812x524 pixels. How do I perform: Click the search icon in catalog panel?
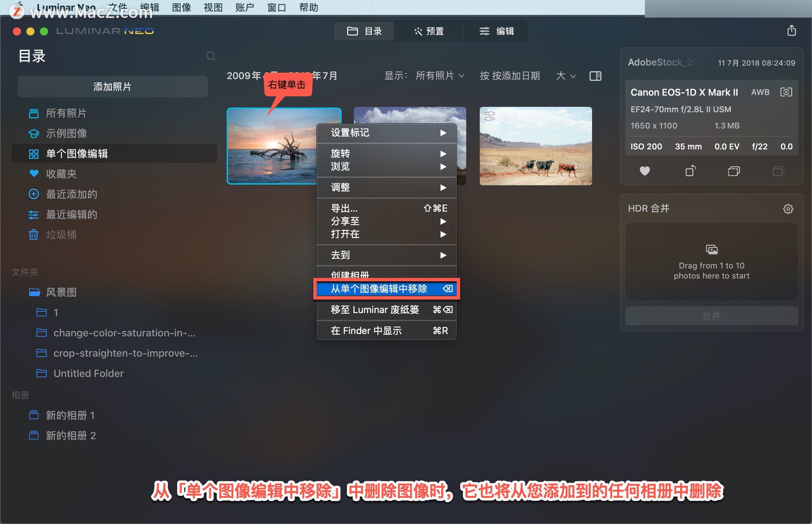tap(210, 57)
